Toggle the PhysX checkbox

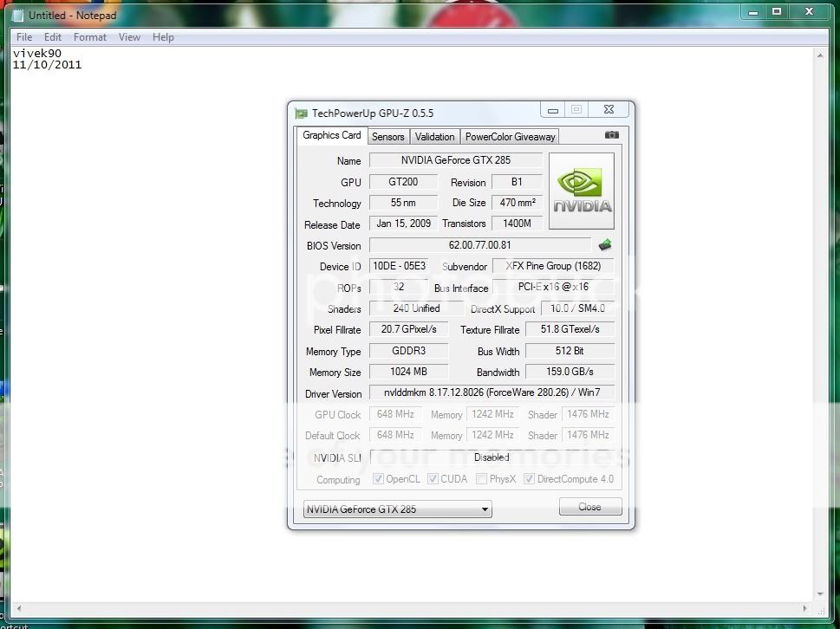[481, 478]
